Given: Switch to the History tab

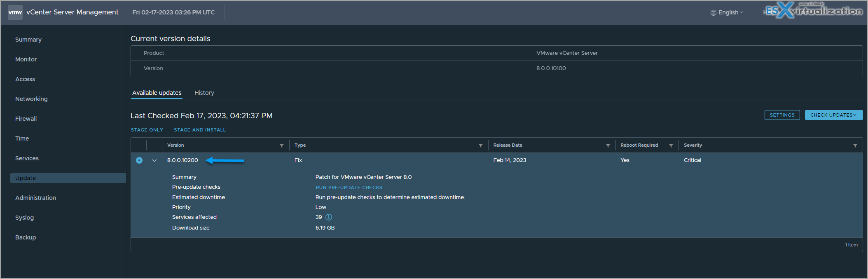Looking at the screenshot, I should point(204,93).
